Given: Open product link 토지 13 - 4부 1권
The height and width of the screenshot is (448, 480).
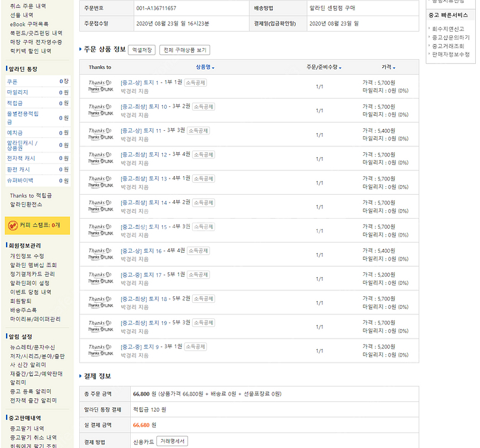Looking at the screenshot, I should [155, 179].
